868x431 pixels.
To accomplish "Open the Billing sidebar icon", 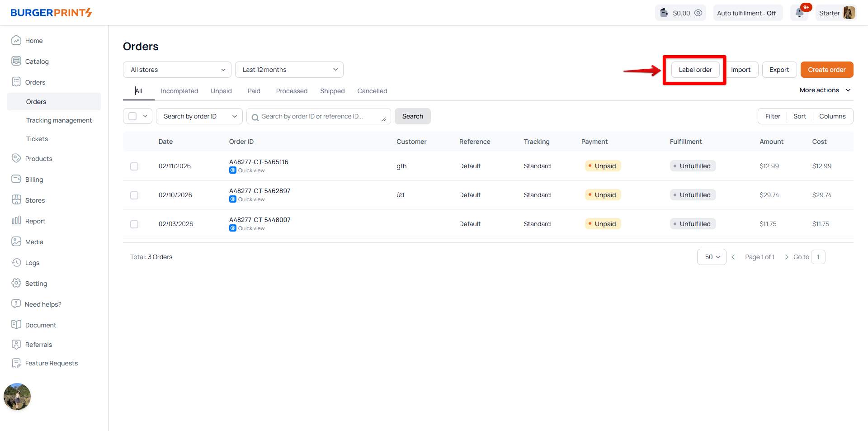I will coord(16,179).
